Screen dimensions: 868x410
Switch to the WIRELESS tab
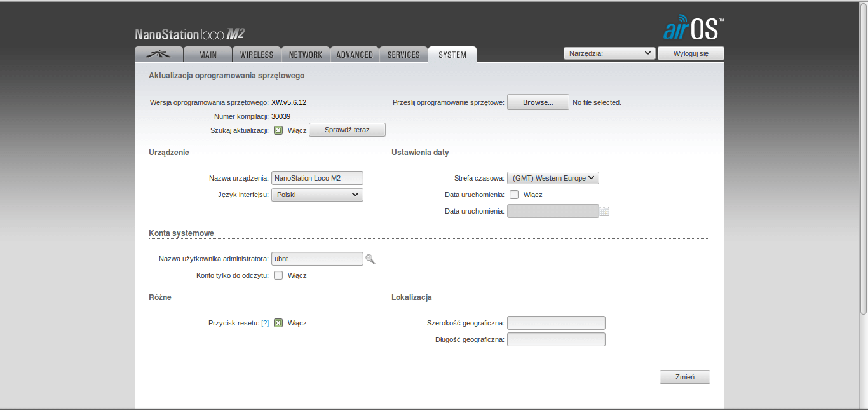(257, 55)
